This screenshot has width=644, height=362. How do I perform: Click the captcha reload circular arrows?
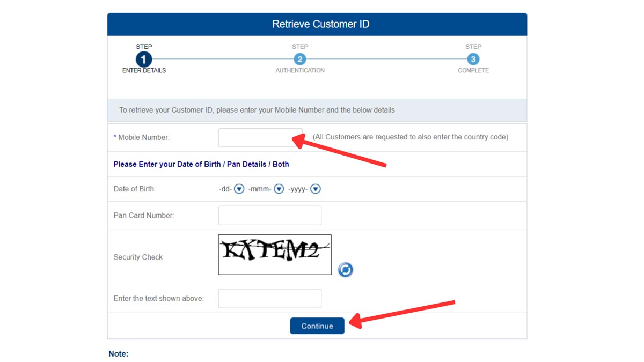[346, 270]
